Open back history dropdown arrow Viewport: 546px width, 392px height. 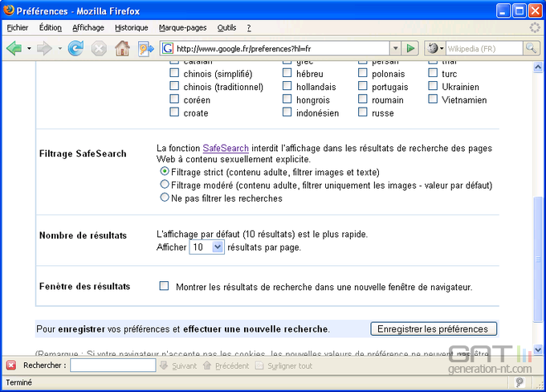pos(29,48)
